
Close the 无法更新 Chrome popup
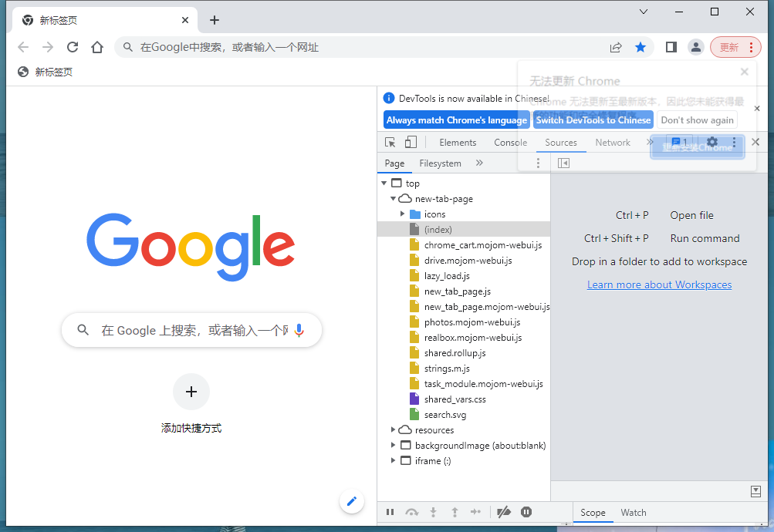(x=745, y=72)
